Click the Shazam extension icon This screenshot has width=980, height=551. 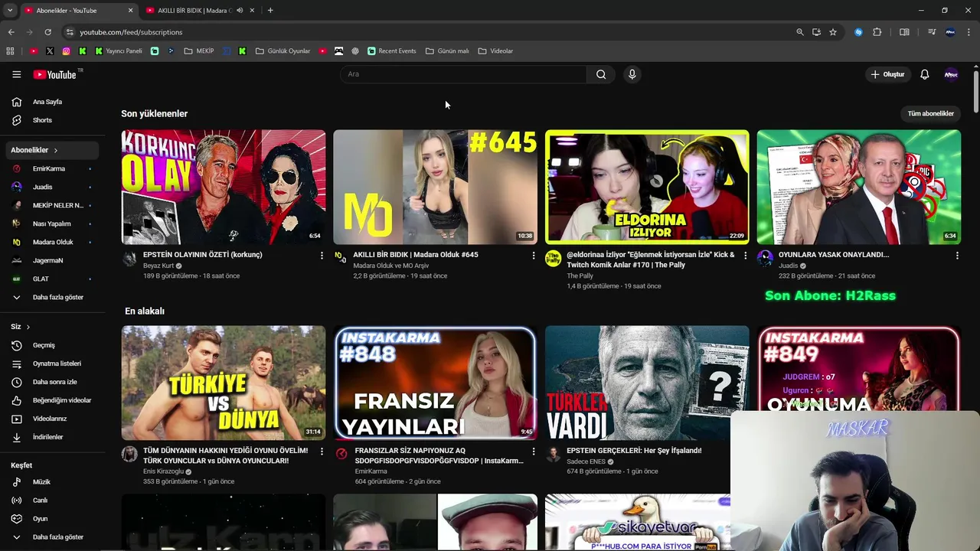(x=858, y=32)
